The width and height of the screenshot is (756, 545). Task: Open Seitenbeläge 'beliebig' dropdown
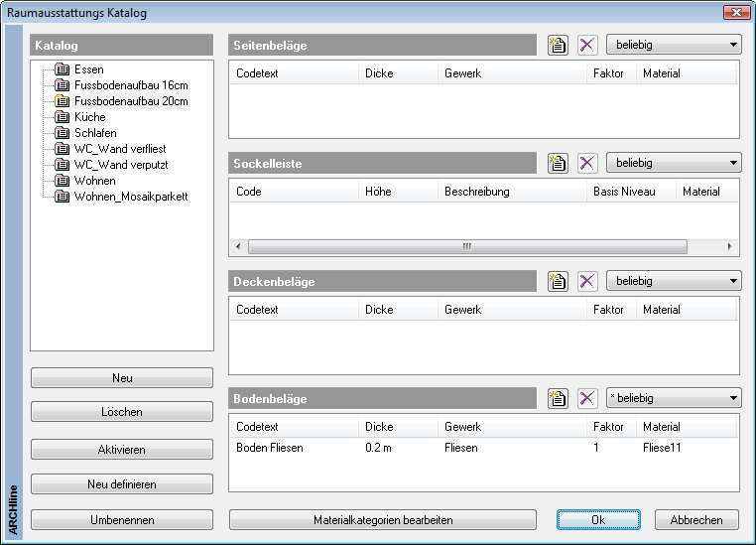click(x=674, y=46)
